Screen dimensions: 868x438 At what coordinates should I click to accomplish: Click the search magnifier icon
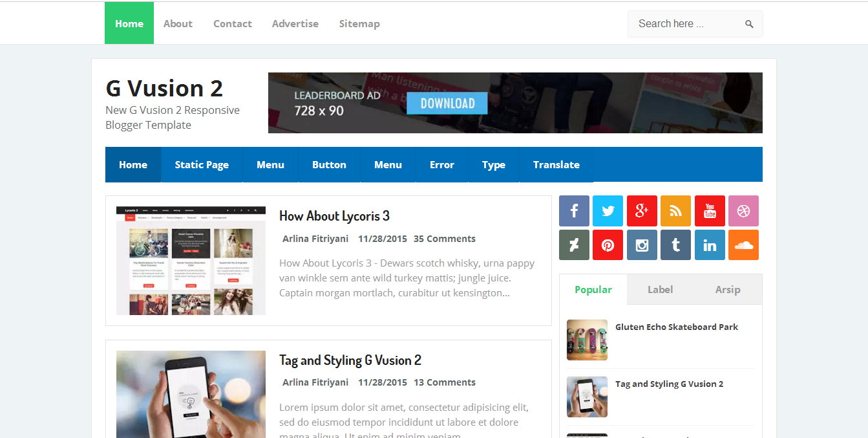749,24
